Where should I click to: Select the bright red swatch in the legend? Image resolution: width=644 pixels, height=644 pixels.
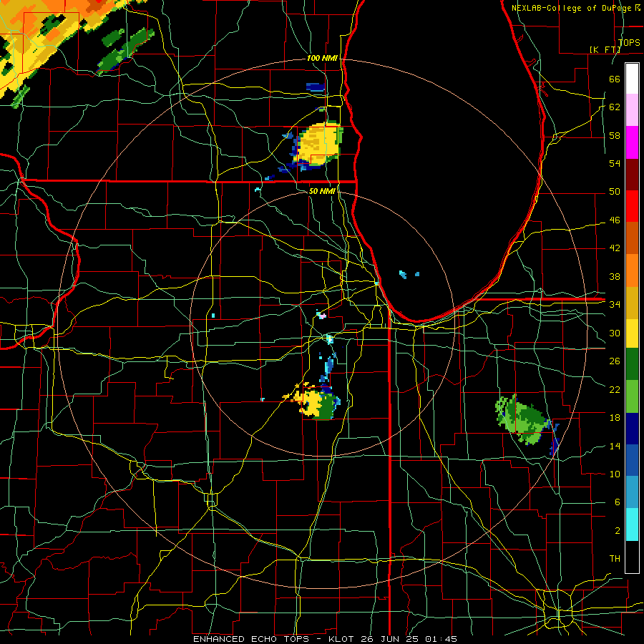632,206
